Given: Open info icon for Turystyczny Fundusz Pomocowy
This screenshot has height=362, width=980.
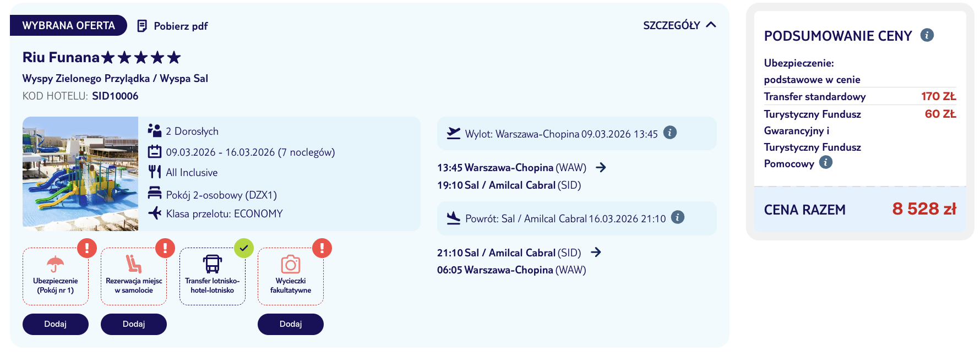Looking at the screenshot, I should (x=826, y=162).
